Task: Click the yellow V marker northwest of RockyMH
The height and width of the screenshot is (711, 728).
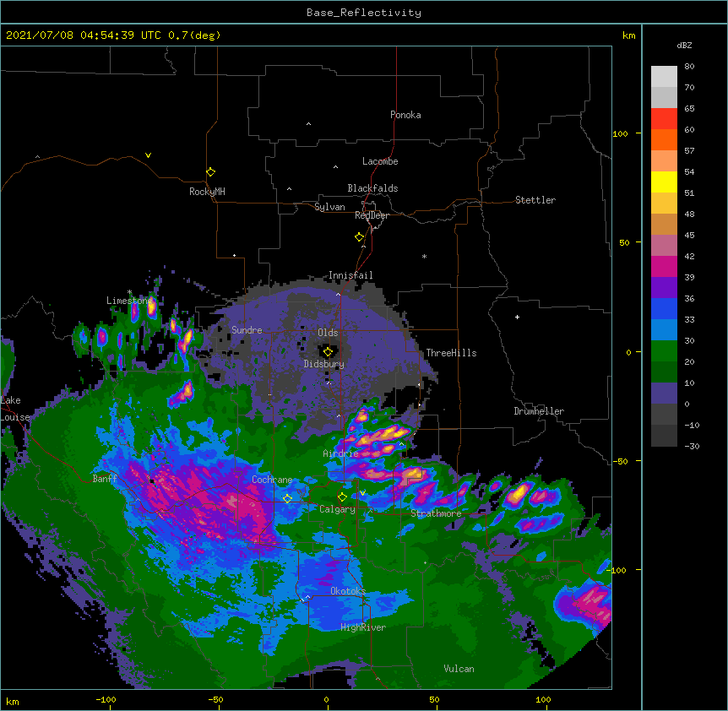Action: [x=148, y=155]
